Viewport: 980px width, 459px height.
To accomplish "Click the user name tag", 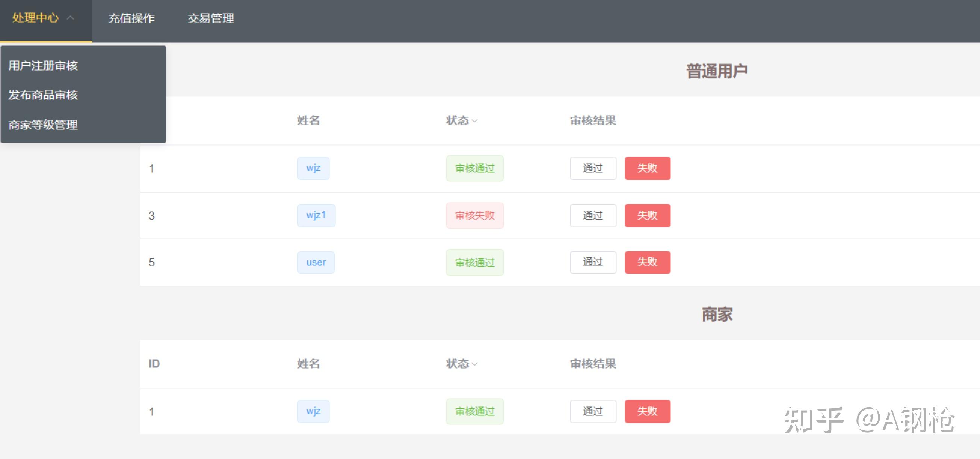I will click(x=316, y=262).
